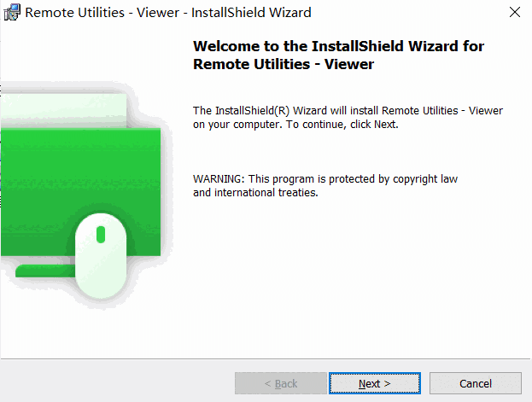Viewport: 532px width, 402px height.
Task: Click the "and international treaties" text line
Action: (255, 193)
